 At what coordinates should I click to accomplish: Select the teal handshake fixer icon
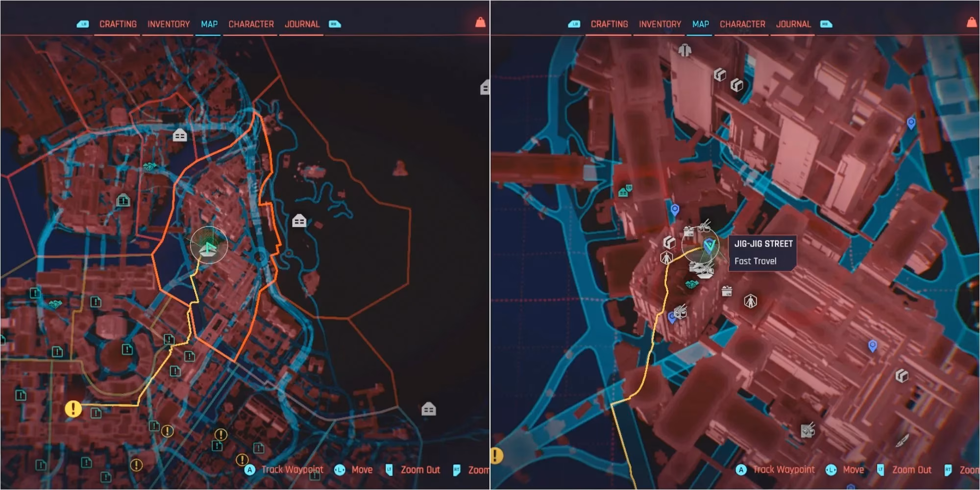691,284
